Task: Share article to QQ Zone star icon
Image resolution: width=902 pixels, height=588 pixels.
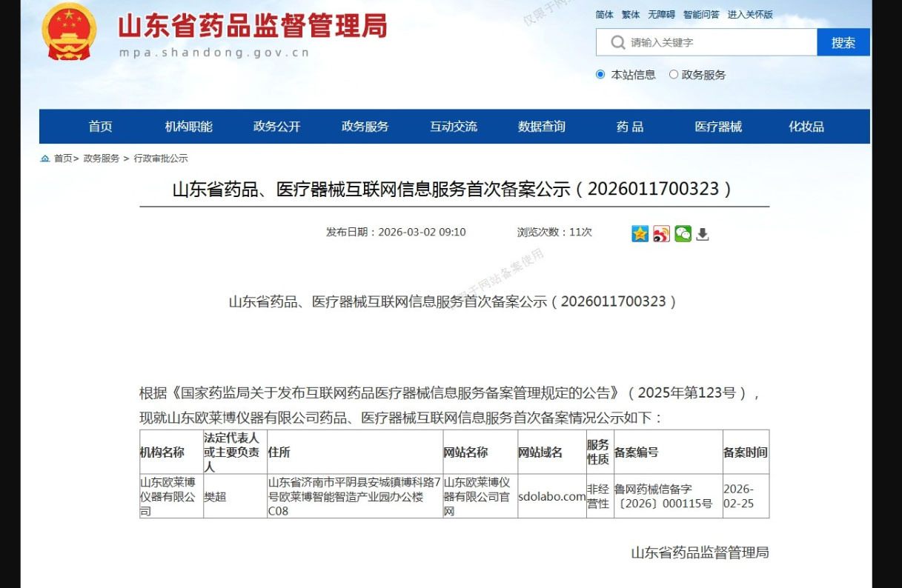Action: coord(640,233)
